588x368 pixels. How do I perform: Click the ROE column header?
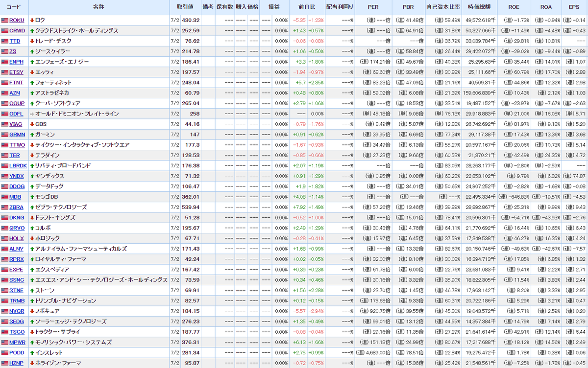coord(514,7)
